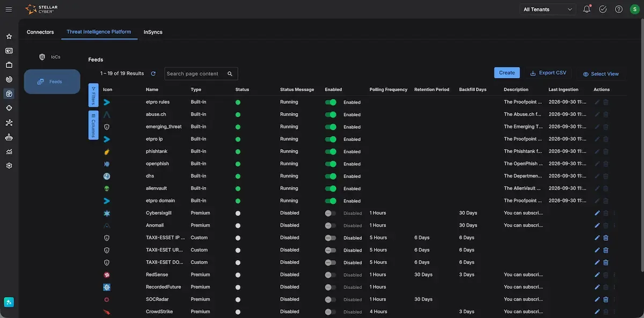Enable the CrowdStrike feed switch
Viewport: 644px width, 318px height.
331,312
